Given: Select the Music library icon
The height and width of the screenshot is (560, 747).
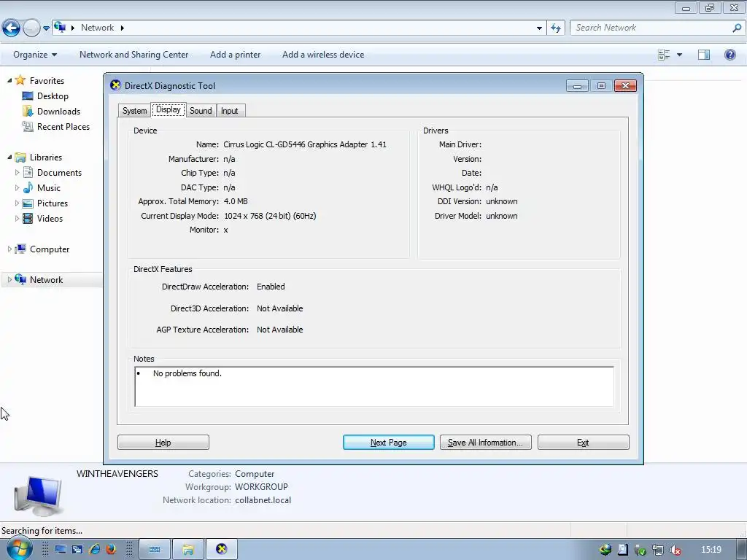Looking at the screenshot, I should [x=28, y=187].
